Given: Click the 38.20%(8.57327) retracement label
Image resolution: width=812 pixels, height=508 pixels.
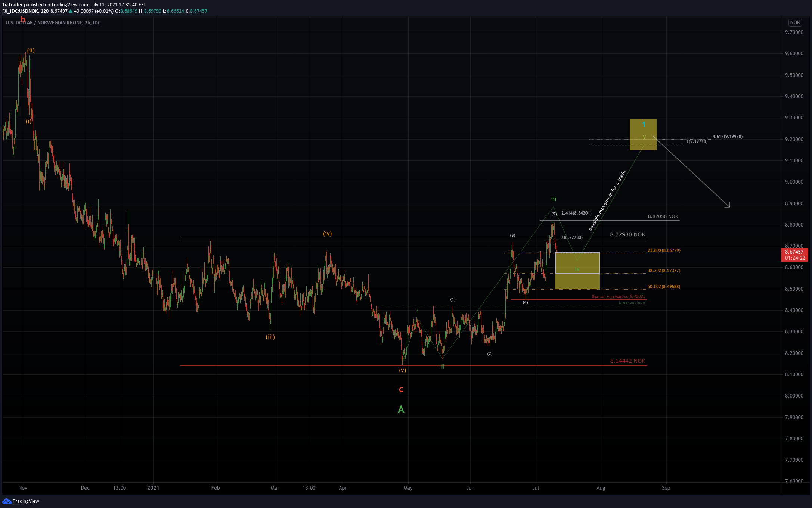Looking at the screenshot, I should (x=664, y=271).
